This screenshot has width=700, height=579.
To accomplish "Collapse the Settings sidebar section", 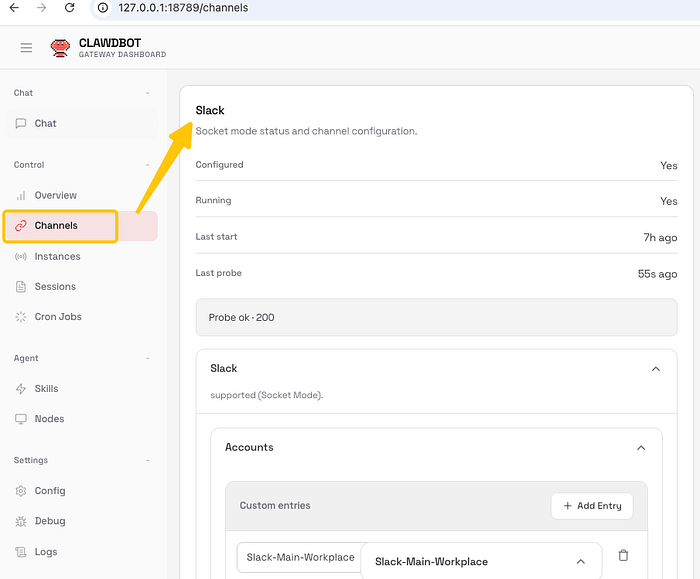I will [x=147, y=460].
